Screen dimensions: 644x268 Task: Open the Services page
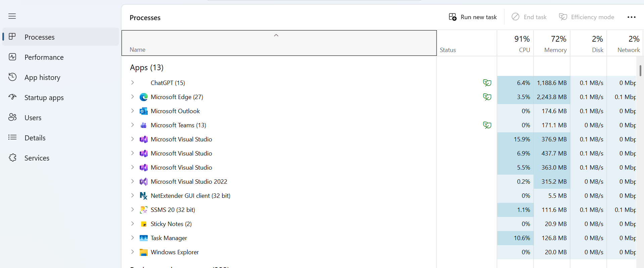click(x=60, y=158)
